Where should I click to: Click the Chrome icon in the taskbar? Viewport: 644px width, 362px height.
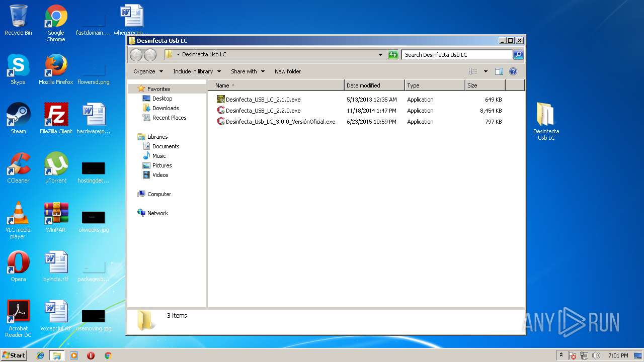[x=108, y=355]
